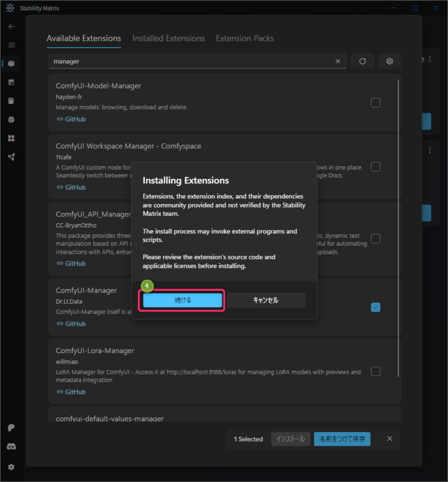Open the Settings gear in sidebar
Image resolution: width=448 pixels, height=482 pixels.
point(11,467)
